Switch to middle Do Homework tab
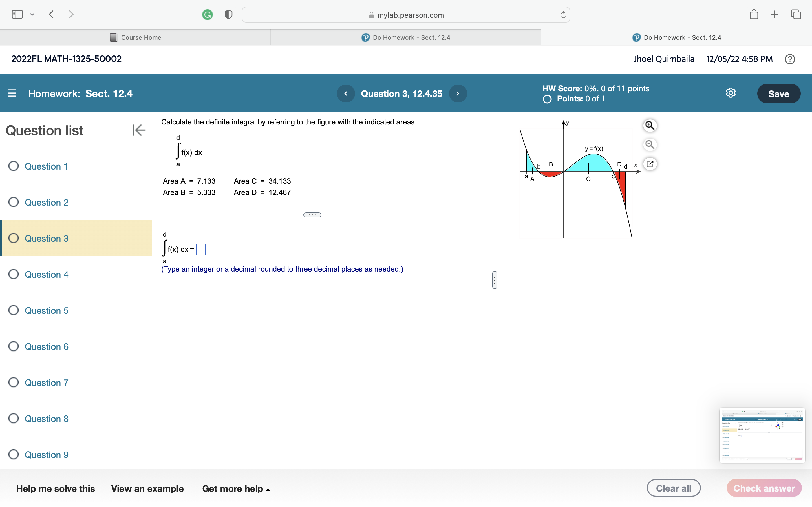The height and width of the screenshot is (507, 812). (x=406, y=37)
